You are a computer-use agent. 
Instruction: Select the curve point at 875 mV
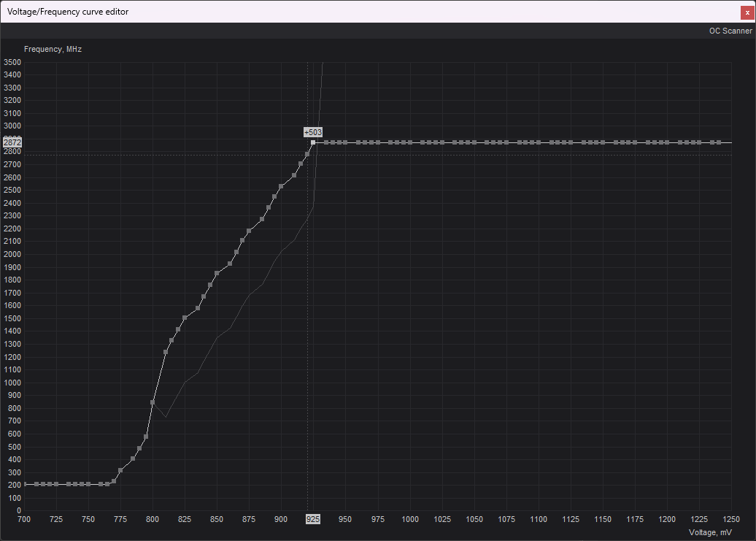(x=249, y=231)
